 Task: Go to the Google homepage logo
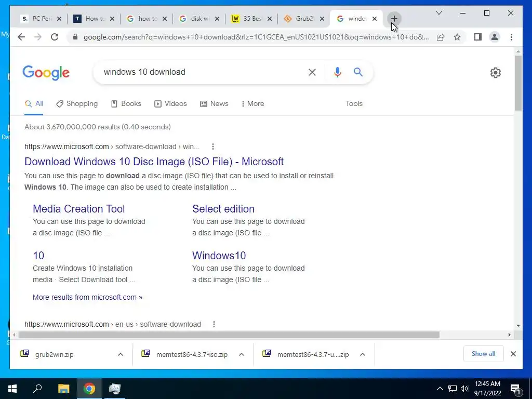pos(46,73)
